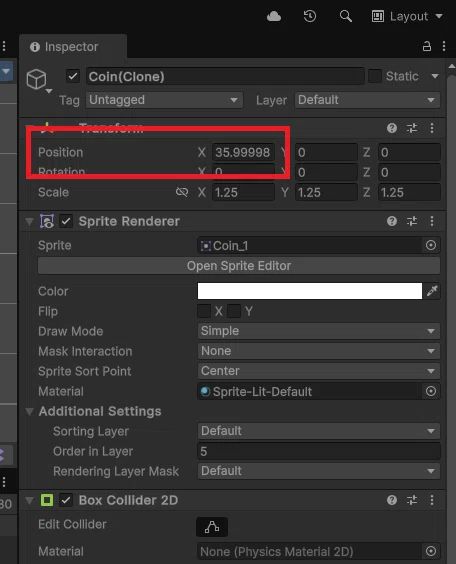
Task: Click the Inspector scrollbar up arrow
Action: (x=452, y=66)
